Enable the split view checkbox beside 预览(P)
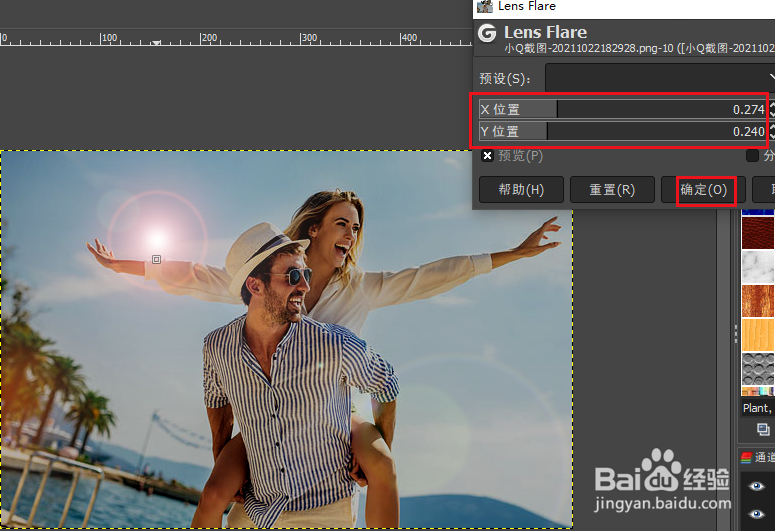Image resolution: width=775 pixels, height=531 pixels. [752, 156]
